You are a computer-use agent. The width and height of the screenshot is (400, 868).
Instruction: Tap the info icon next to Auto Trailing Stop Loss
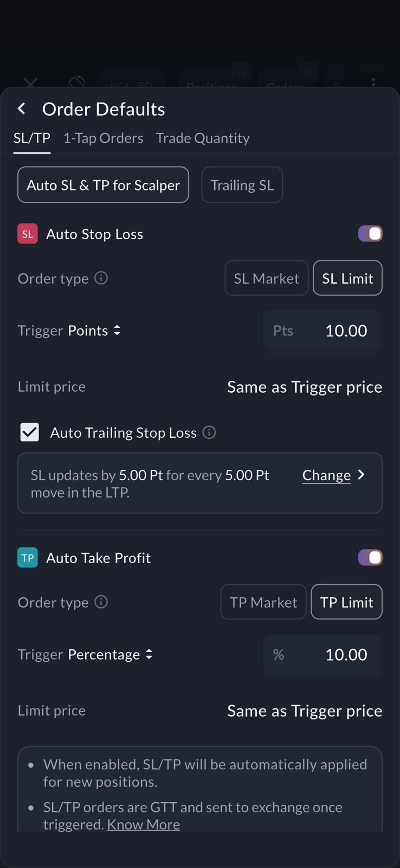(x=209, y=432)
